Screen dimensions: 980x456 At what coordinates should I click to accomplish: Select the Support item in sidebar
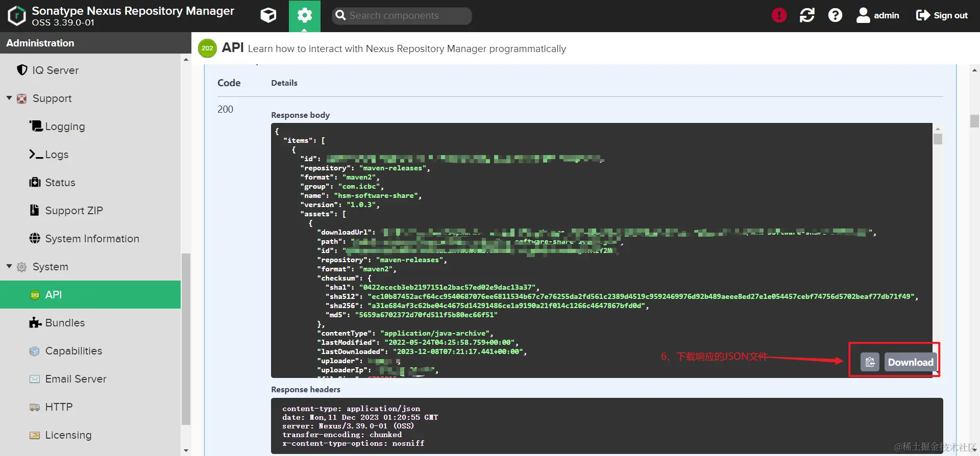[x=52, y=98]
